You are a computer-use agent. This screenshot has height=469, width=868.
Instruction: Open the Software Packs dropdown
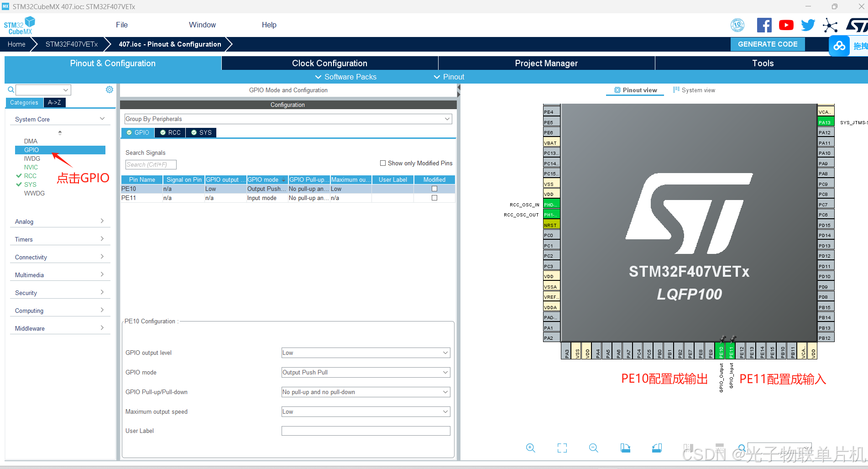tap(346, 77)
